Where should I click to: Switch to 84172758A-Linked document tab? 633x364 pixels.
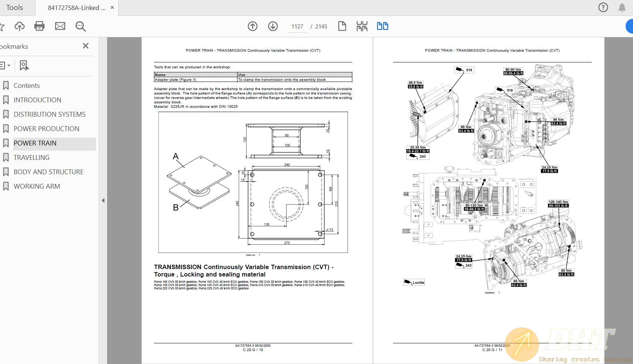click(x=76, y=8)
